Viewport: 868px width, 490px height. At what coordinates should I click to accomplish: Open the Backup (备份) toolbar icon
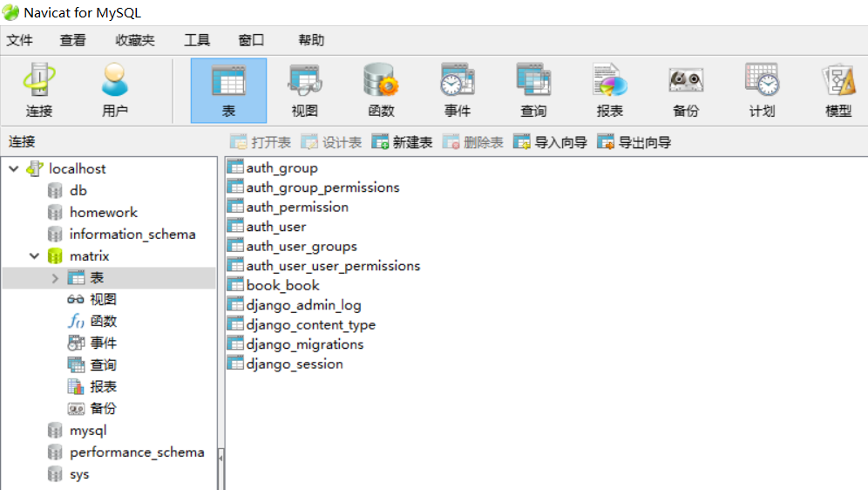(x=686, y=91)
